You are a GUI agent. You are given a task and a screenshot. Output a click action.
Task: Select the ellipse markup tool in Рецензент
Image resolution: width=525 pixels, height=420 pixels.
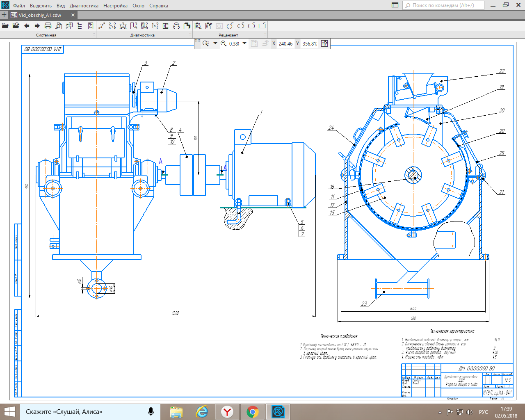coord(241,26)
